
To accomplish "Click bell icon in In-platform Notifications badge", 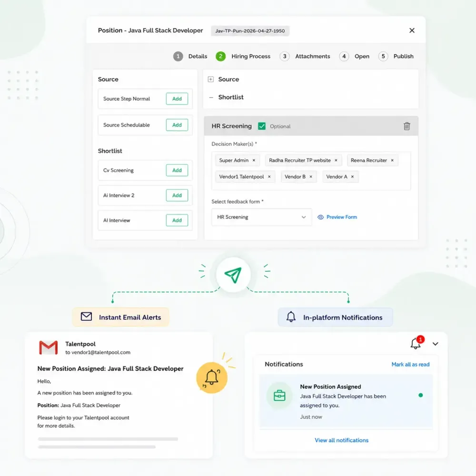I will [x=291, y=317].
